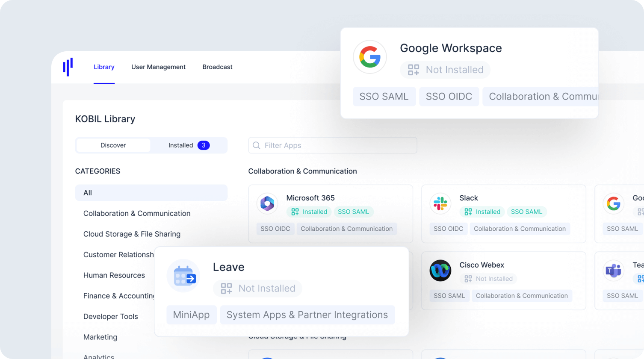The width and height of the screenshot is (644, 359).
Task: Click the Installed counter badge showing 3
Action: click(204, 145)
